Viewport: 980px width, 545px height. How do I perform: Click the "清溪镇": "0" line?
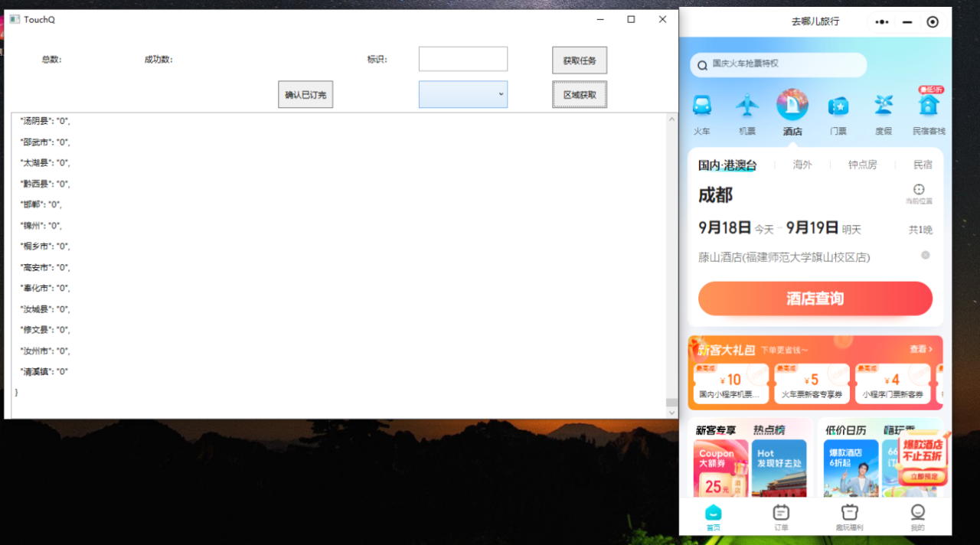(x=44, y=371)
